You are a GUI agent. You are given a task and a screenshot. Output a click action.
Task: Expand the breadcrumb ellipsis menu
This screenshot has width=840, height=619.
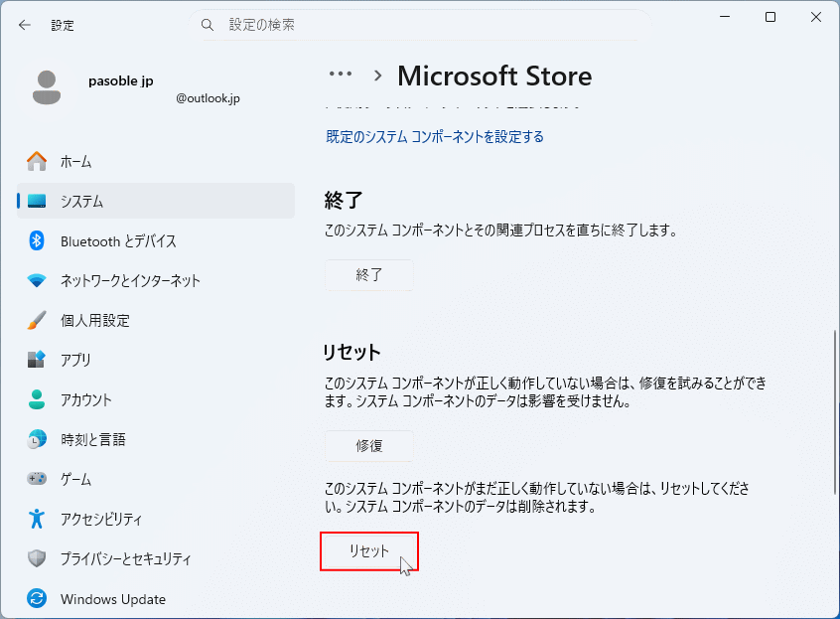tap(341, 74)
